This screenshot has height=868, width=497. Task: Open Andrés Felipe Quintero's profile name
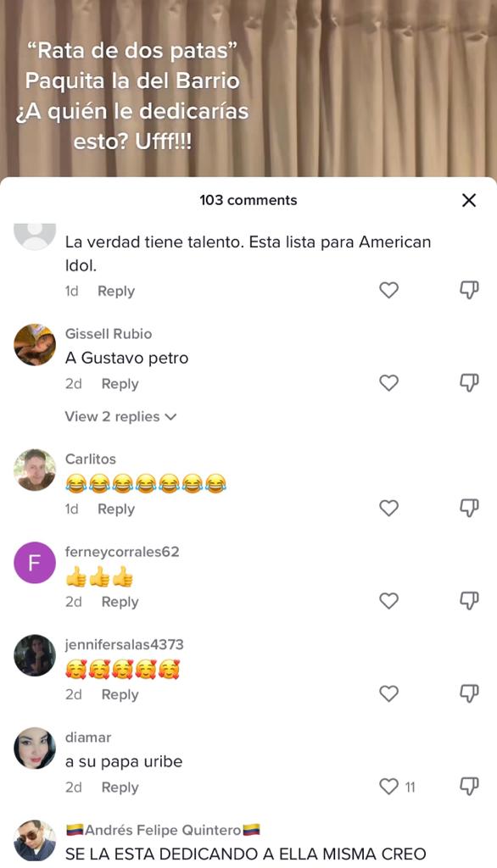[163, 830]
